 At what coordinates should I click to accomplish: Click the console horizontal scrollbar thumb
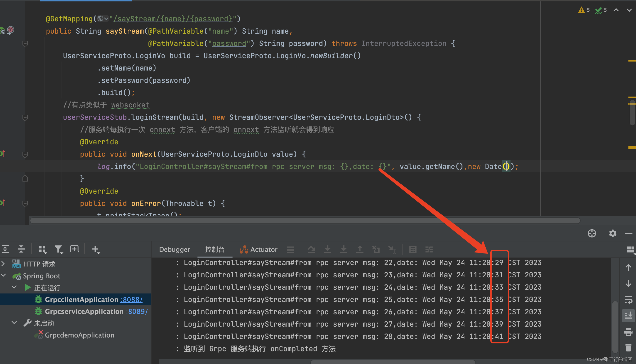click(x=393, y=362)
